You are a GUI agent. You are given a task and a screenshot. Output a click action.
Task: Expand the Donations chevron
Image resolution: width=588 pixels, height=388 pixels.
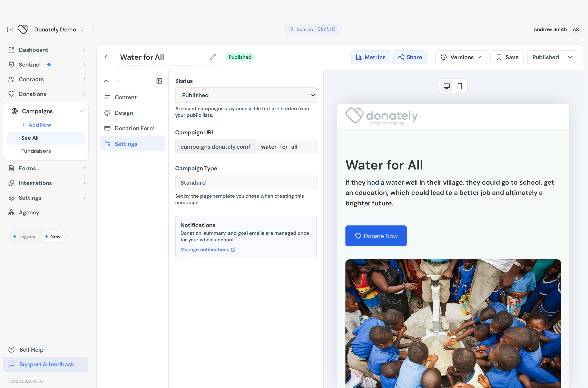pos(84,94)
